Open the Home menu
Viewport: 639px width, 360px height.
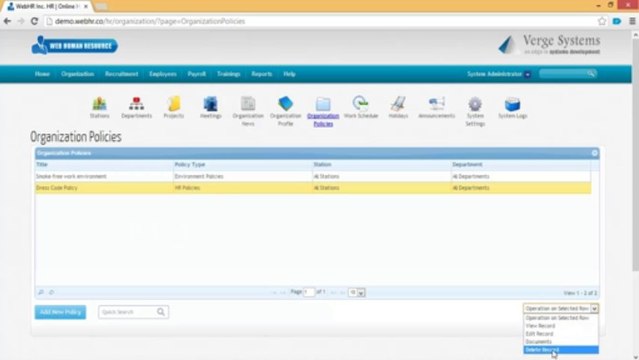coord(42,74)
